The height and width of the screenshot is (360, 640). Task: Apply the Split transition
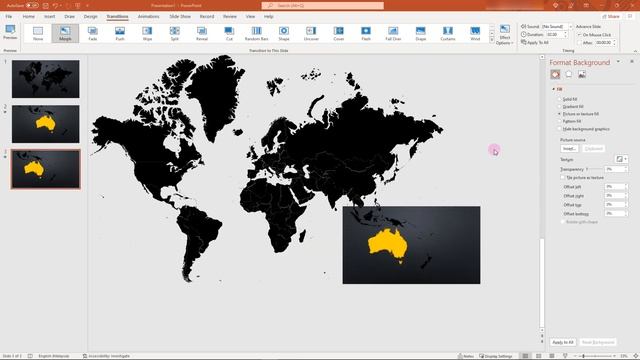pyautogui.click(x=175, y=33)
